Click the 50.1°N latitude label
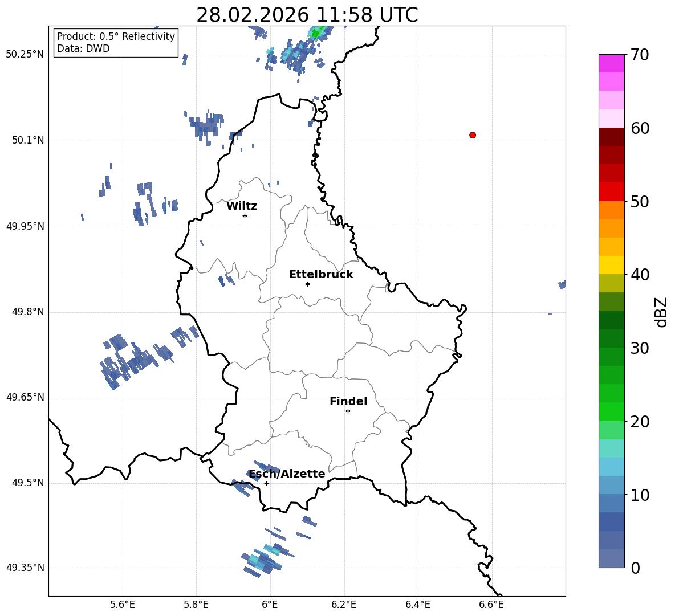The image size is (675, 616). coord(28,140)
